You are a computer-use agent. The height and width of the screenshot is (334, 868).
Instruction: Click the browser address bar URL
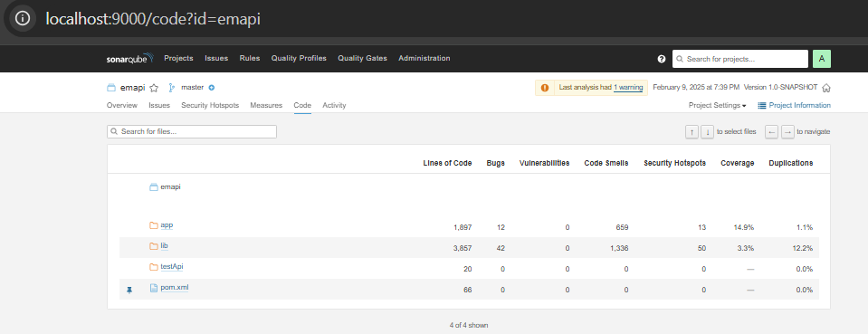153,19
